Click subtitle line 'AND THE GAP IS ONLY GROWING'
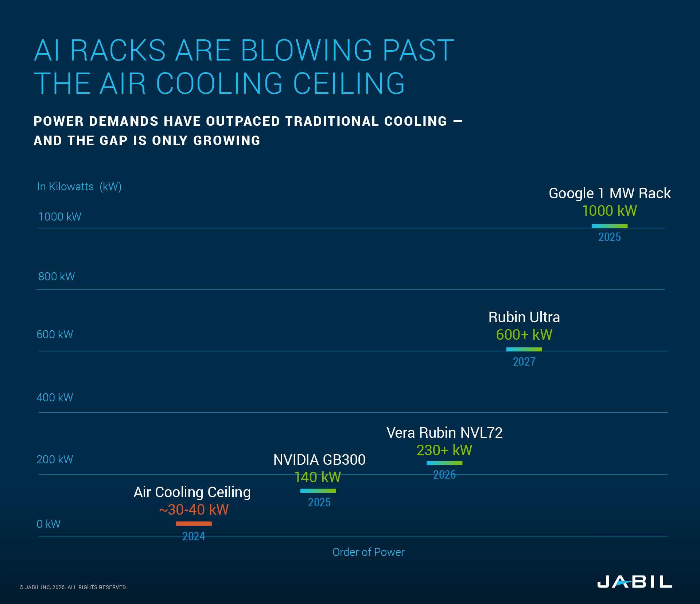The height and width of the screenshot is (604, 700). 147,141
